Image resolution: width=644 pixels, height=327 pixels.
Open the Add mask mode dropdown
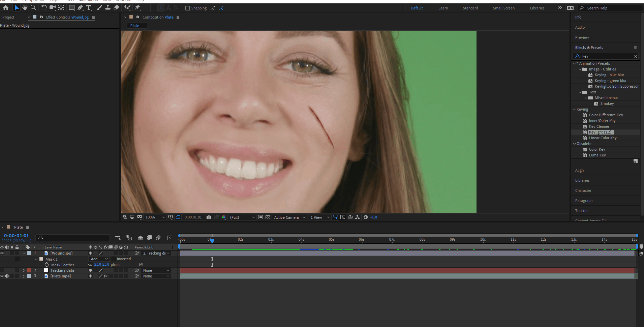(99, 259)
